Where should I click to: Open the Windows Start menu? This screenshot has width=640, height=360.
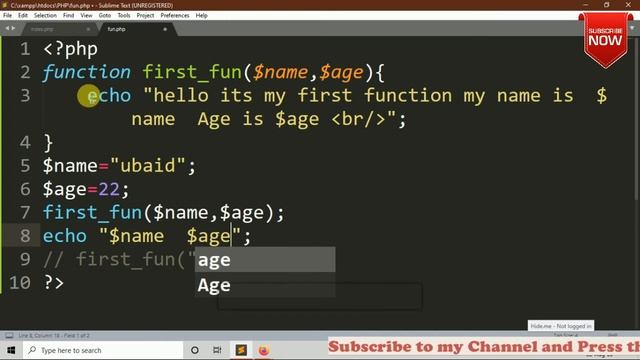click(11, 350)
